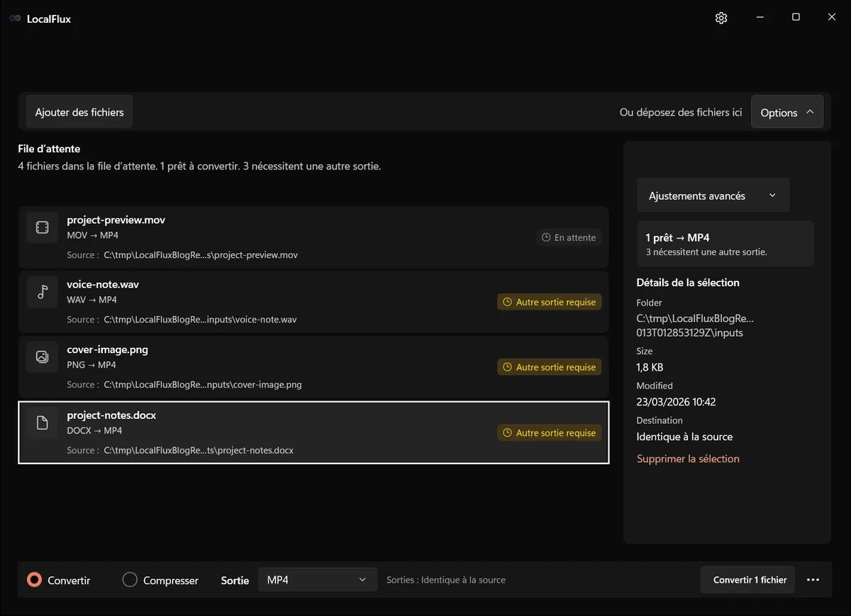Screen dimensions: 851x616
Task: Open the Sortie MP4 format dropdown
Action: pos(317,580)
